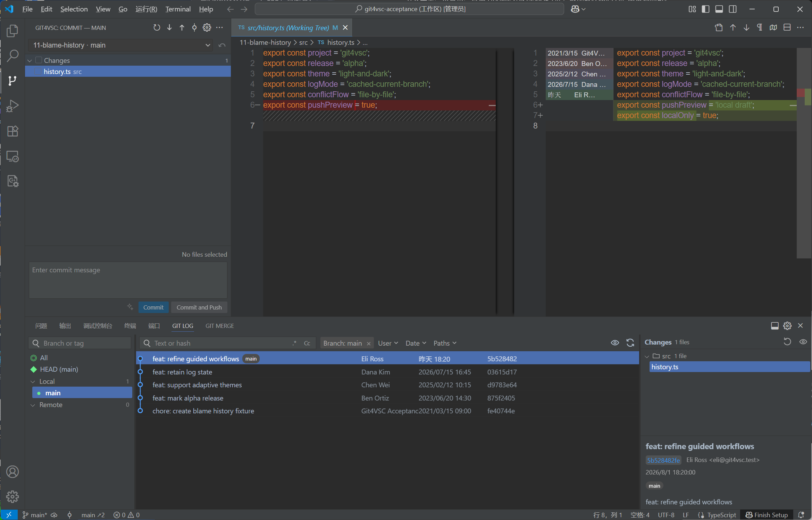Toggle the eye icon in Changes details pane
Image resolution: width=812 pixels, height=520 pixels.
click(x=803, y=342)
